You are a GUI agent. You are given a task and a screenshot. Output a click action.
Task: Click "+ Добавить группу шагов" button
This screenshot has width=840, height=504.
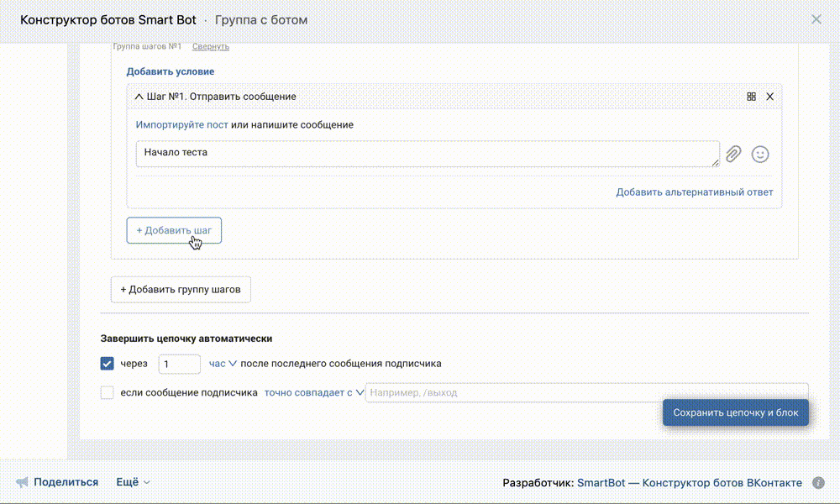(181, 289)
